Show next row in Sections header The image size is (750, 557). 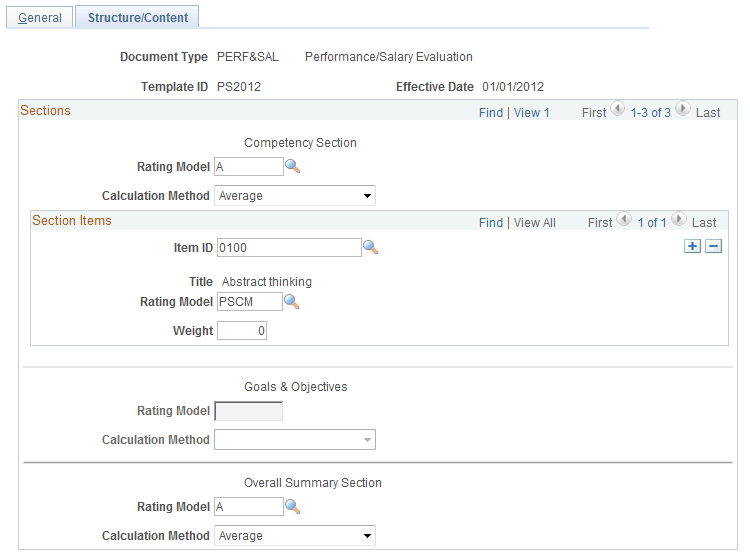pyautogui.click(x=683, y=109)
